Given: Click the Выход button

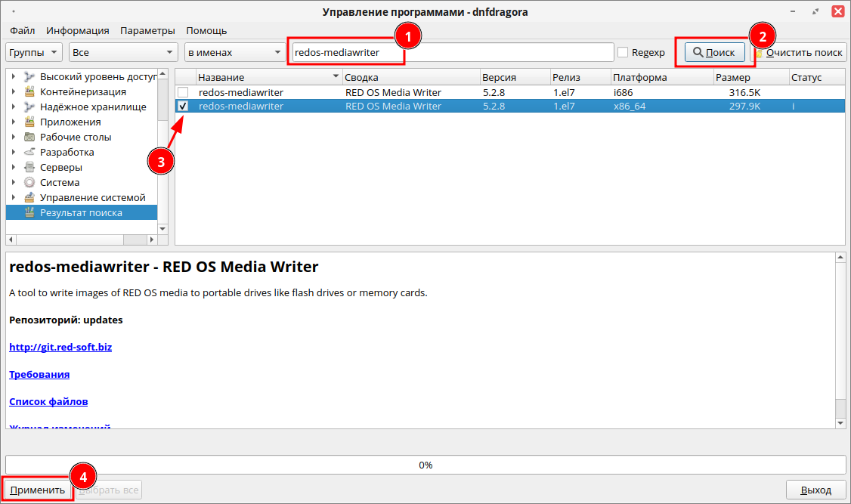Looking at the screenshot, I should (815, 490).
